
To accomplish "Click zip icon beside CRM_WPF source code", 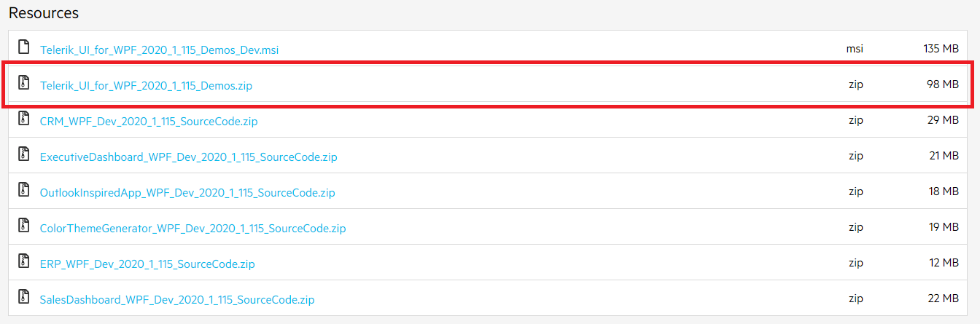I will 24,119.
